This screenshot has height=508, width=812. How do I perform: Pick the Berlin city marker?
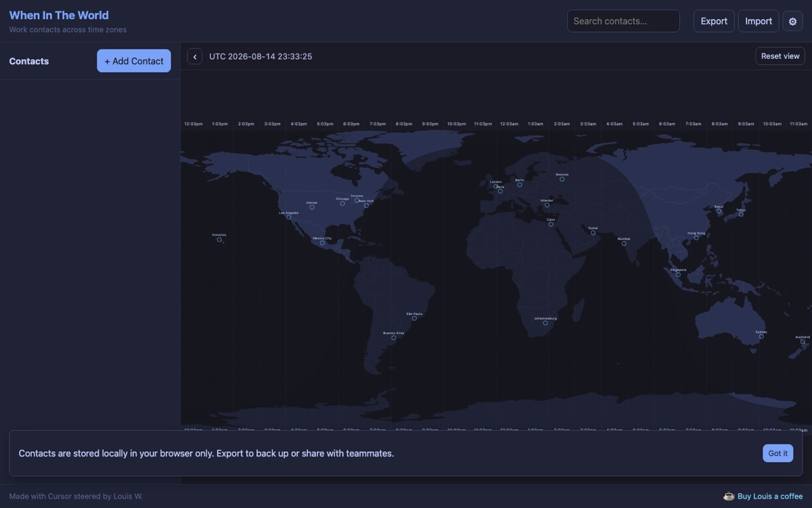pyautogui.click(x=520, y=184)
